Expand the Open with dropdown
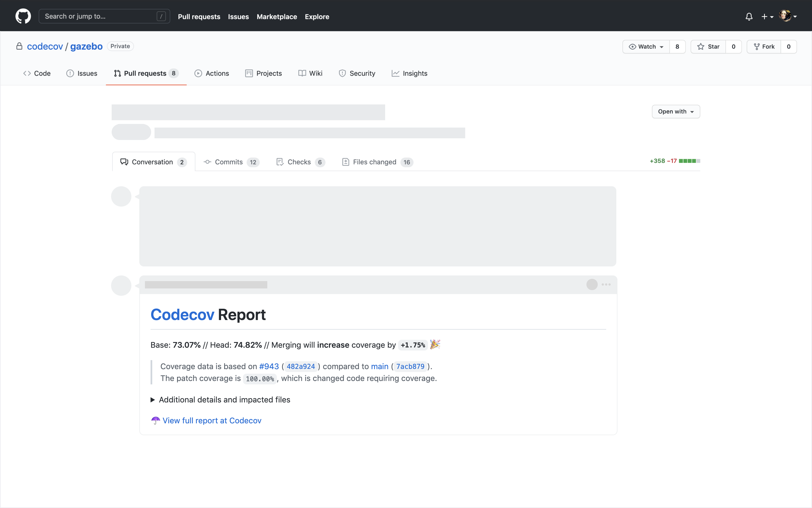The image size is (812, 508). pyautogui.click(x=676, y=111)
